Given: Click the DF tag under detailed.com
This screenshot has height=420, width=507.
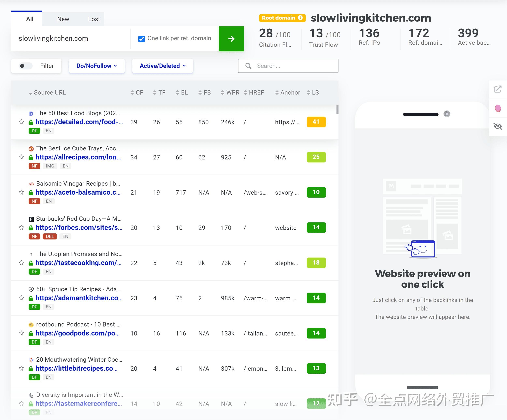Looking at the screenshot, I should pos(34,131).
